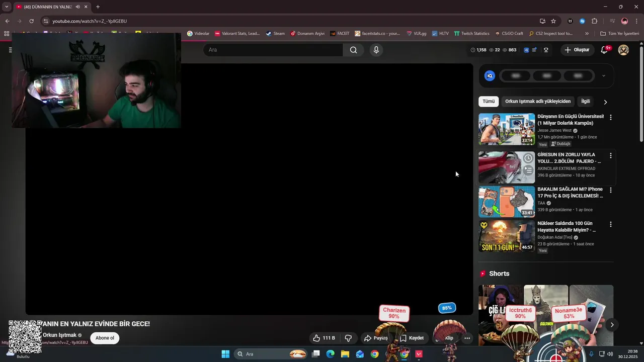644x362 pixels.
Task: Like the video with 111 B likes
Action: (324, 338)
